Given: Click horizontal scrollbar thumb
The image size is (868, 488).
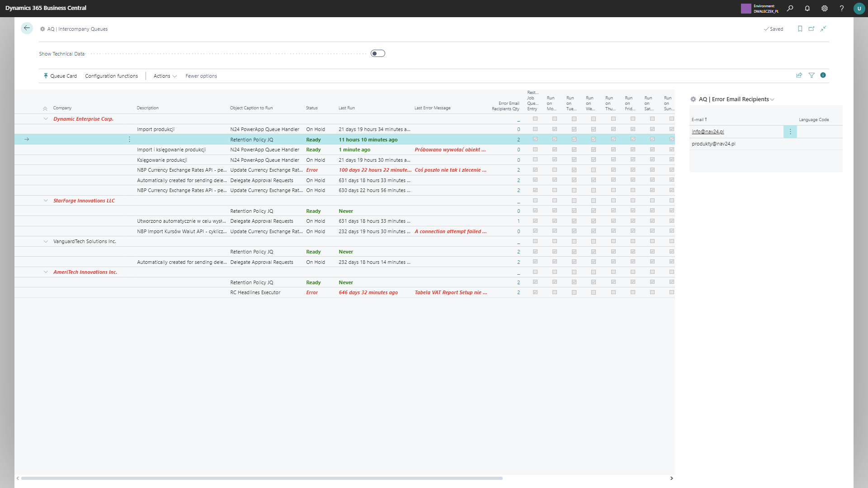Looking at the screenshot, I should [262, 478].
